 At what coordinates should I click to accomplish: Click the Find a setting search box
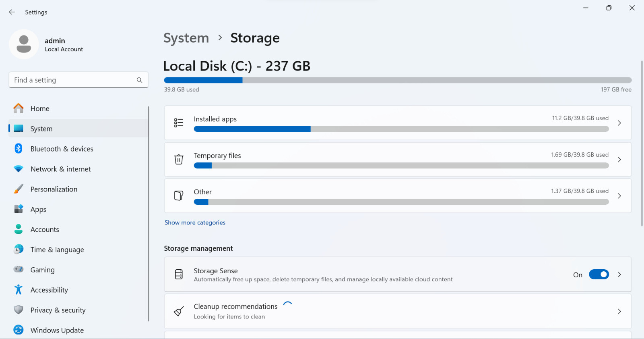pos(78,80)
